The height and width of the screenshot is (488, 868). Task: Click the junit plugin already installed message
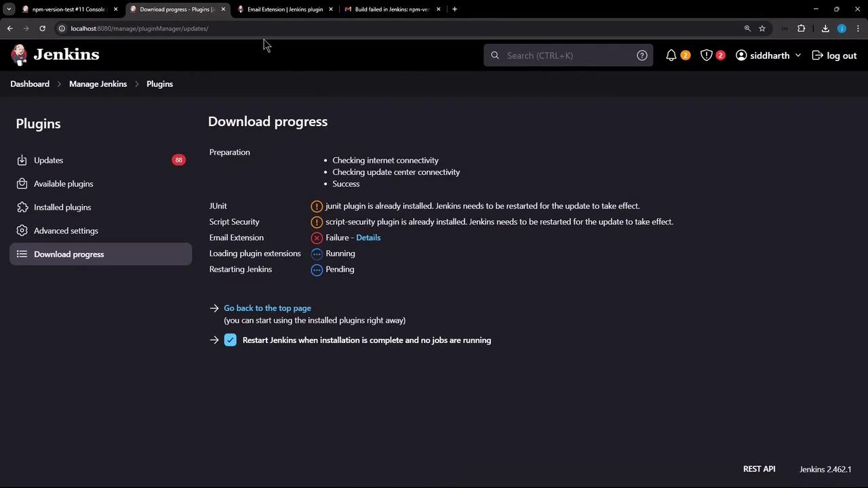(483, 206)
